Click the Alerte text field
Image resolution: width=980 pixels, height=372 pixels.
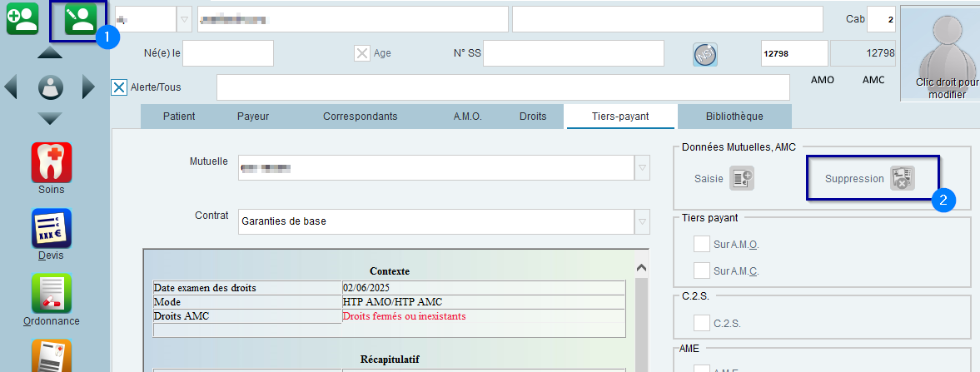click(503, 87)
